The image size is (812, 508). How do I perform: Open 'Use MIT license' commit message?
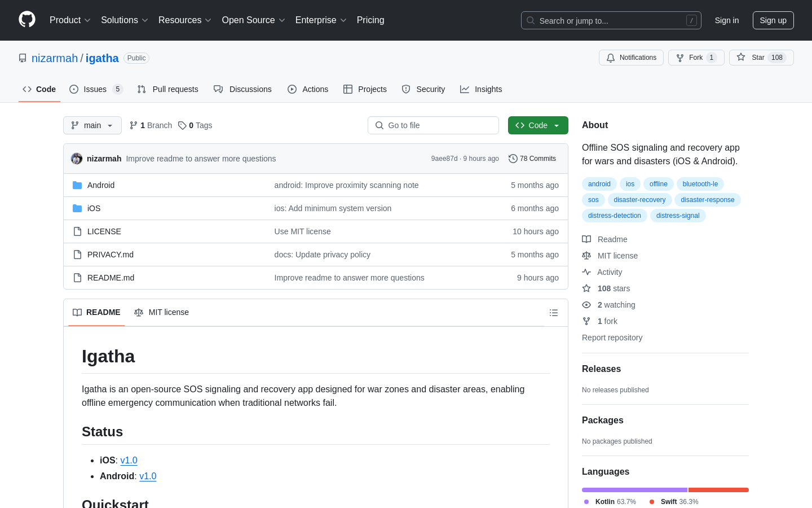[303, 231]
